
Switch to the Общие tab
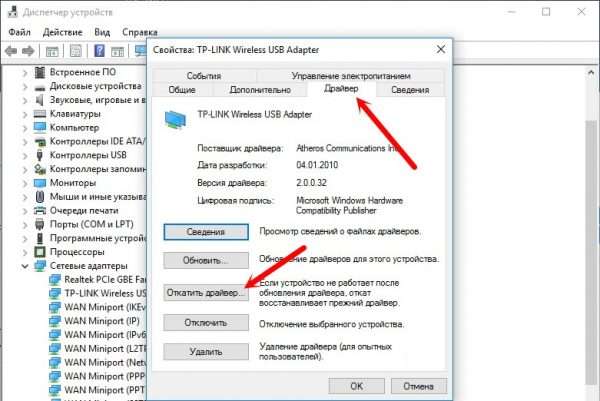point(182,90)
